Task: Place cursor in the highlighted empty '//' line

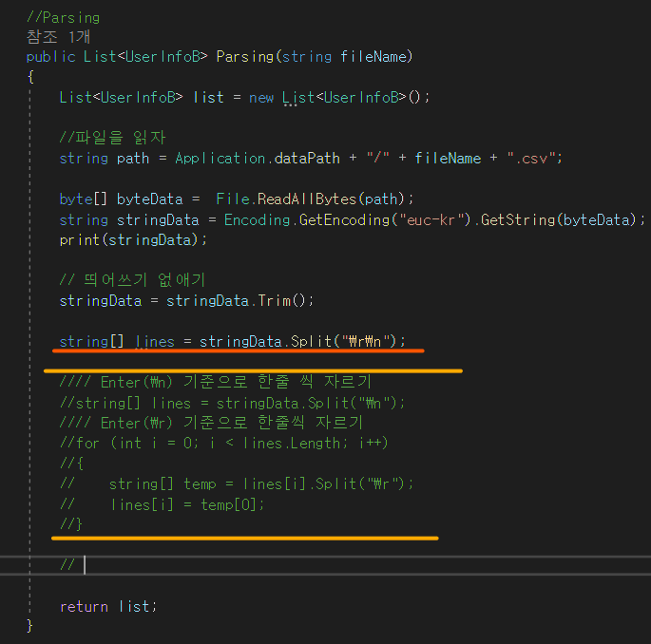Action: pyautogui.click(x=325, y=565)
